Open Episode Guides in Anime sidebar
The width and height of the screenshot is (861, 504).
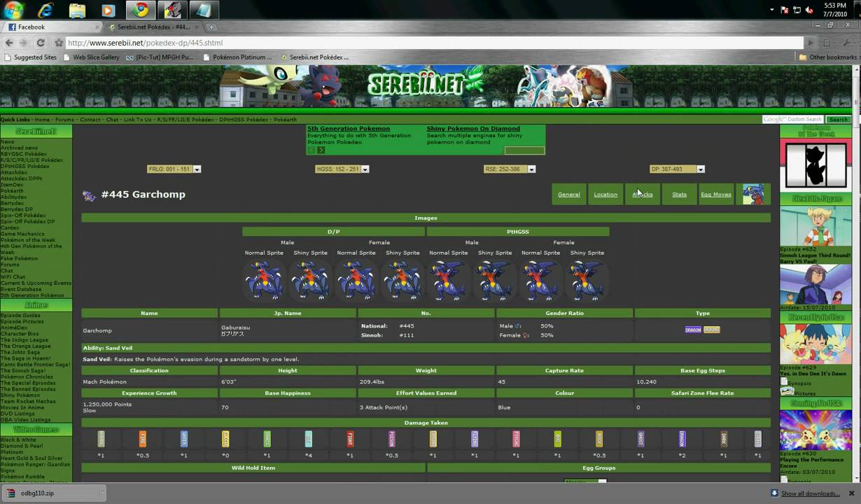click(x=20, y=316)
